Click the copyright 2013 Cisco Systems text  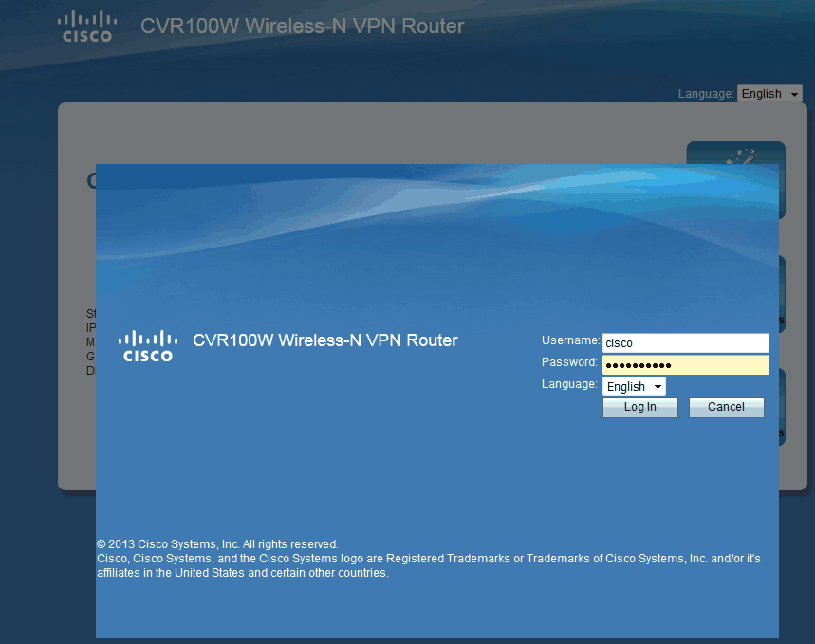(x=217, y=544)
